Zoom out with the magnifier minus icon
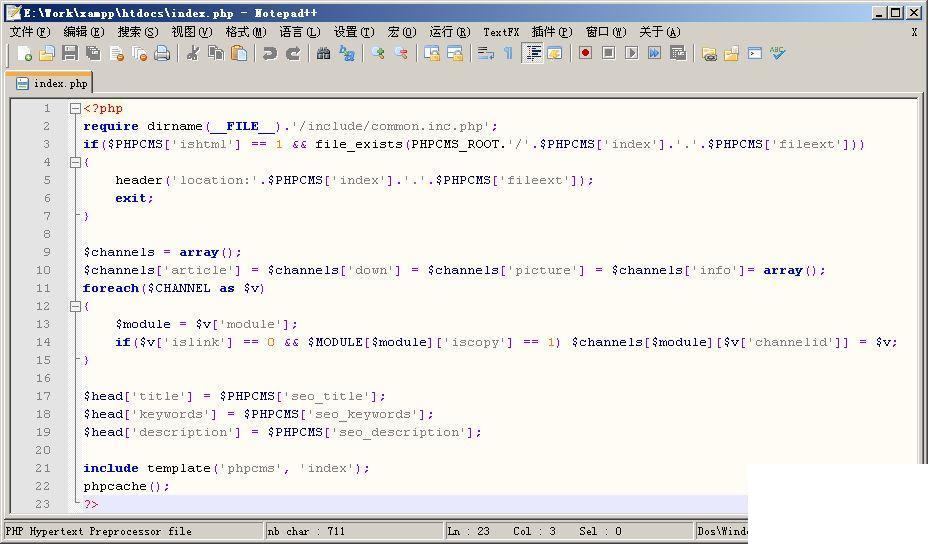This screenshot has width=928, height=544. [x=401, y=54]
